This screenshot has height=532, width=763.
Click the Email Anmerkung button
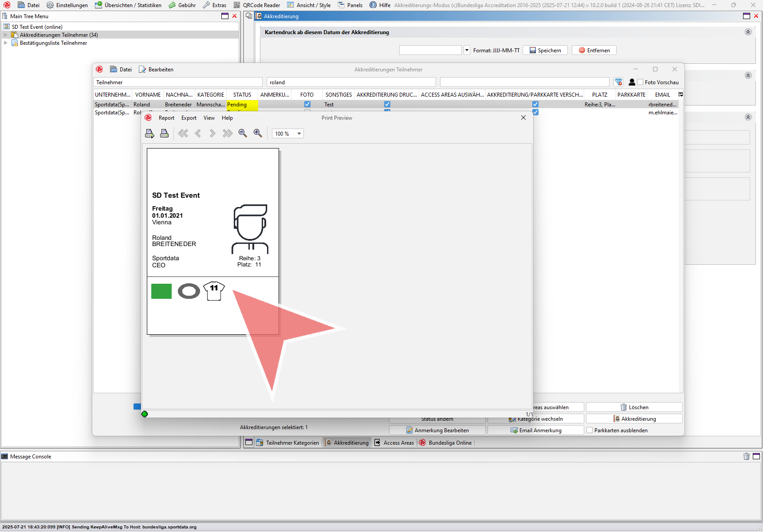click(x=536, y=430)
